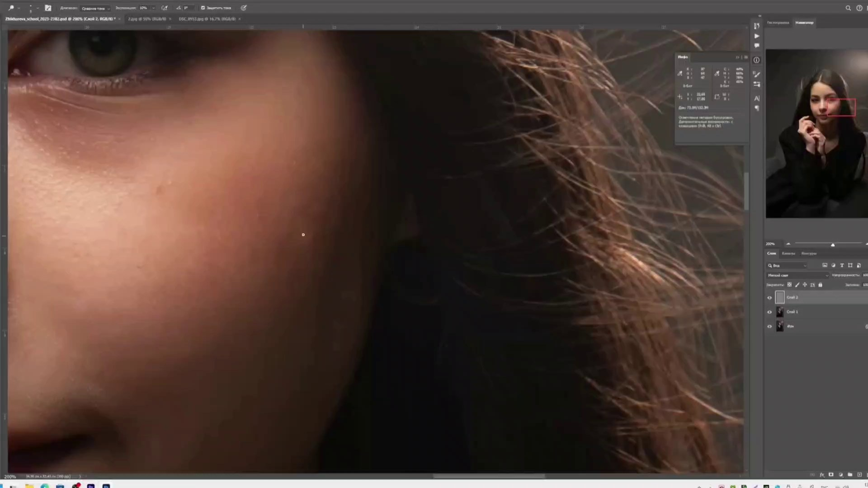Enable airbrush mode in options bar
Image resolution: width=868 pixels, height=488 pixels.
pyautogui.click(x=165, y=8)
